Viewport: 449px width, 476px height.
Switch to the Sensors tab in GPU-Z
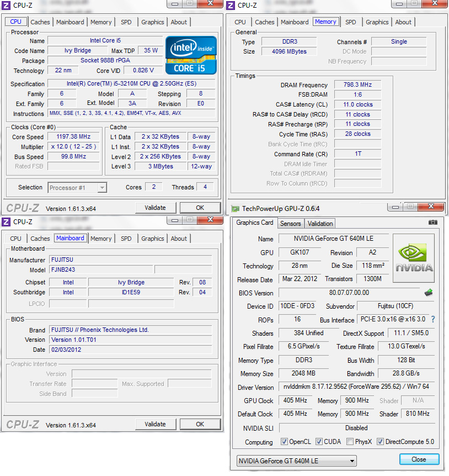pyautogui.click(x=291, y=224)
